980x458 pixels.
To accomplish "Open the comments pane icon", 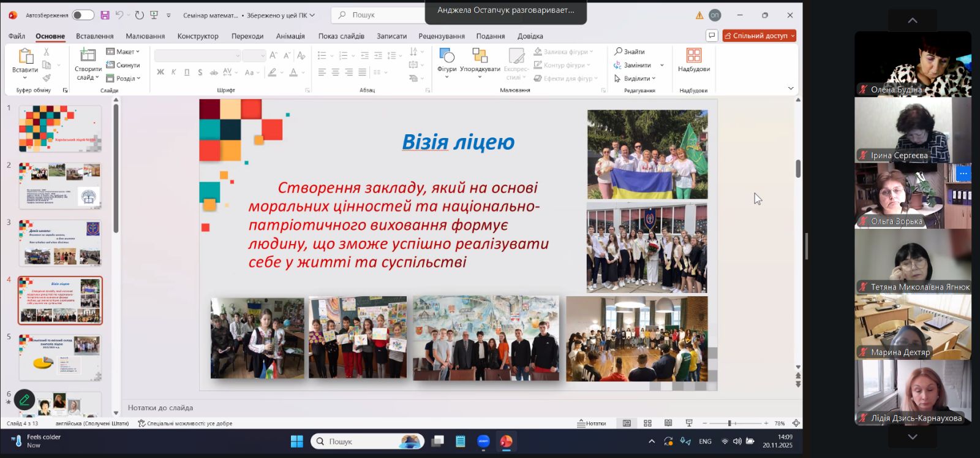I will [712, 36].
